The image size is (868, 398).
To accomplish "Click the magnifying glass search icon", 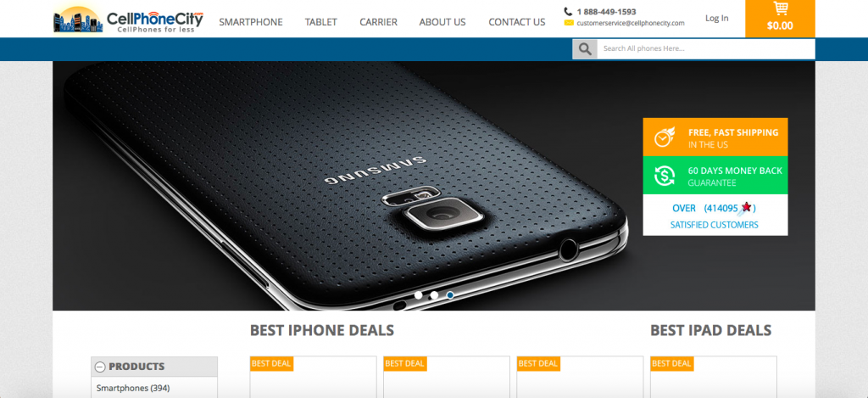I will click(585, 48).
